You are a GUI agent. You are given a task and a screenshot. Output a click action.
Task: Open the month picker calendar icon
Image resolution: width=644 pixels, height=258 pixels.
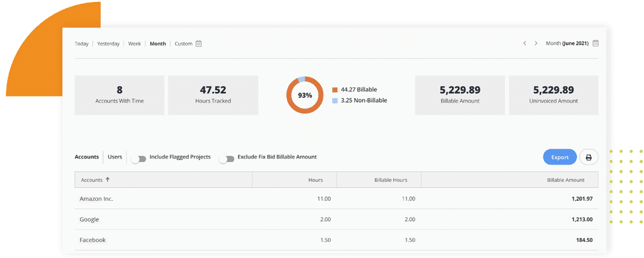pyautogui.click(x=596, y=43)
